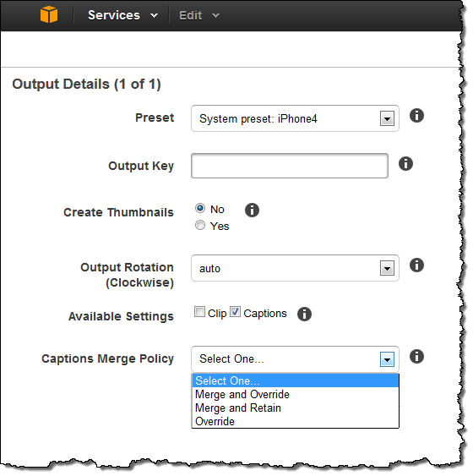Click into the Output Key text field
The height and width of the screenshot is (476, 473).
[x=290, y=166]
